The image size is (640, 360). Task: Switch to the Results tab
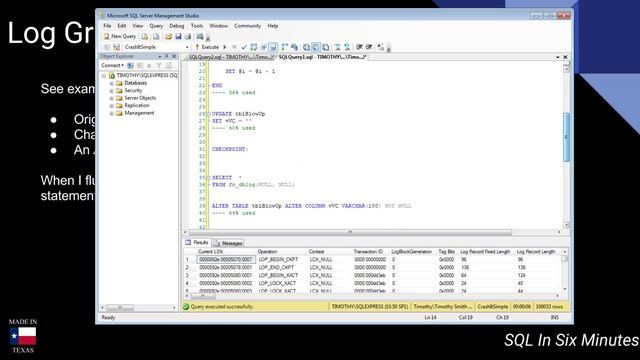click(197, 242)
